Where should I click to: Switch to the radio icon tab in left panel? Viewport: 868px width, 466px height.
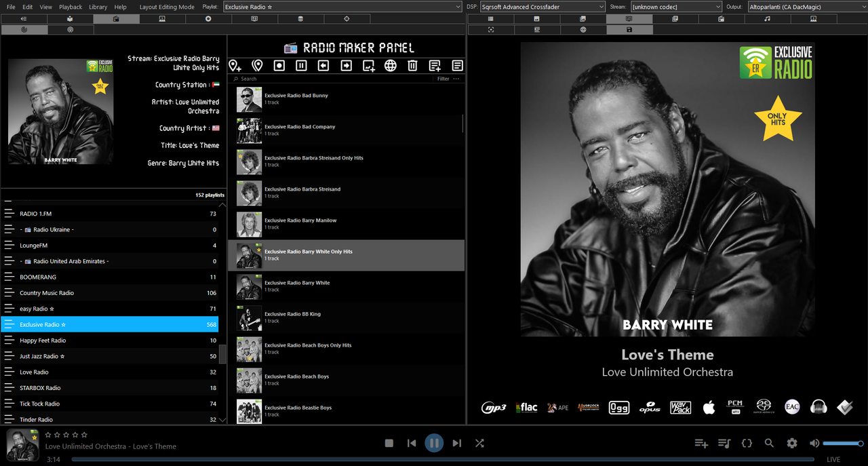116,19
